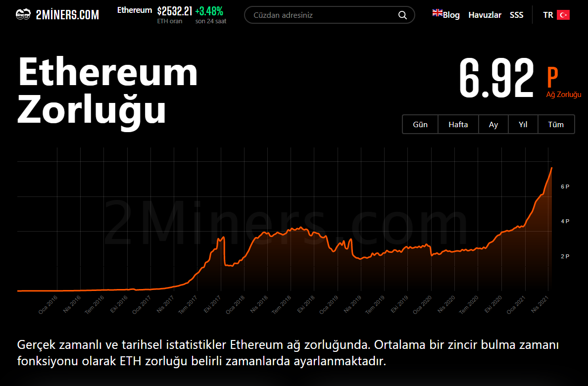Screen dimensions: 588x386
Task: Click the 2Miners miner-face logo icon
Action: pos(23,15)
